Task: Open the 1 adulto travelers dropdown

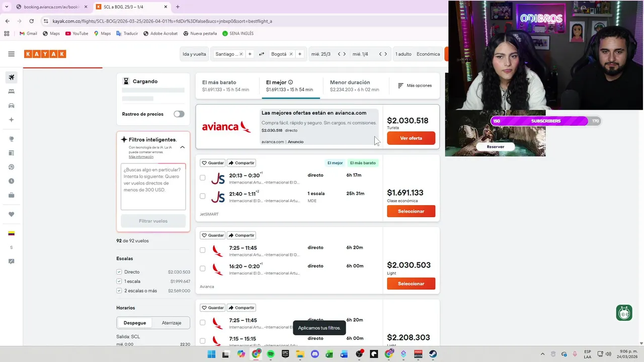Action: click(404, 54)
